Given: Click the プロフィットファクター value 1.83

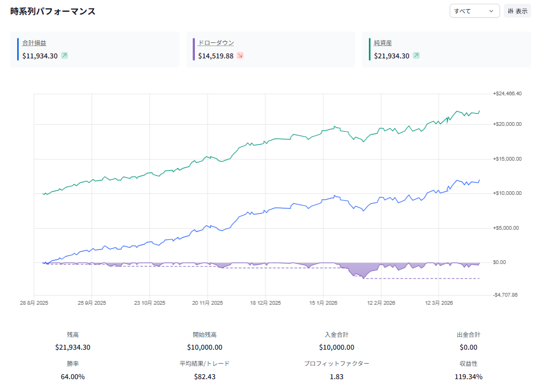Looking at the screenshot, I should 336,376.
